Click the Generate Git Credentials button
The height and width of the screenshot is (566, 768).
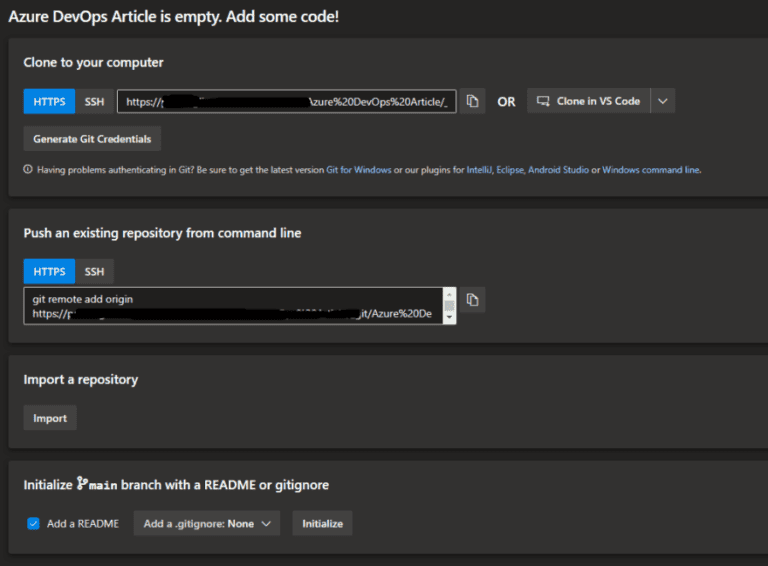(x=92, y=138)
